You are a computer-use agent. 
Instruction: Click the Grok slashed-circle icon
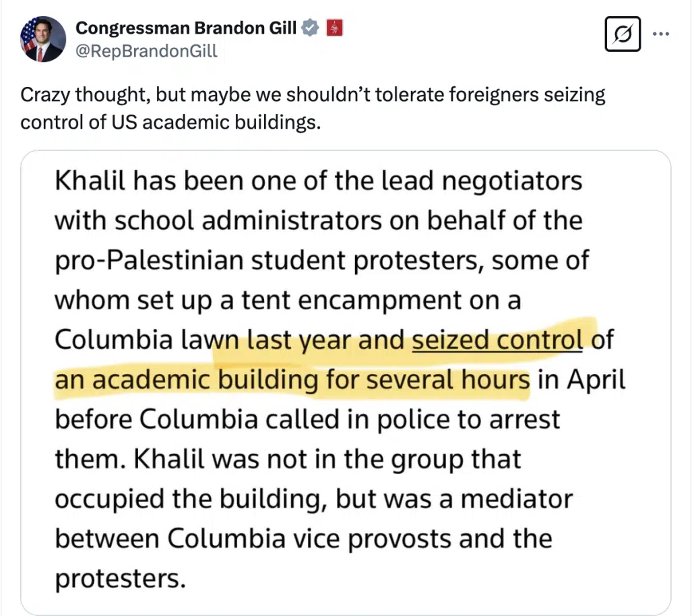pos(623,34)
